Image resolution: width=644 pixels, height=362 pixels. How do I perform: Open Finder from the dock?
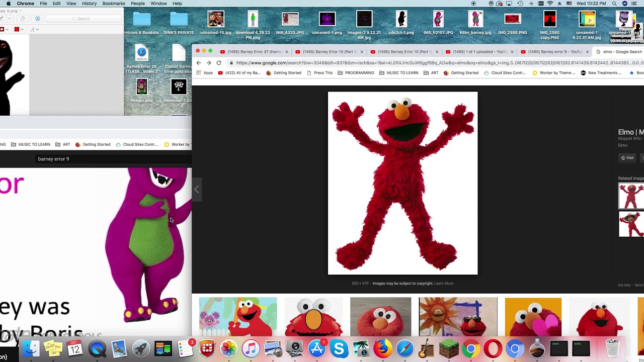tap(31, 348)
